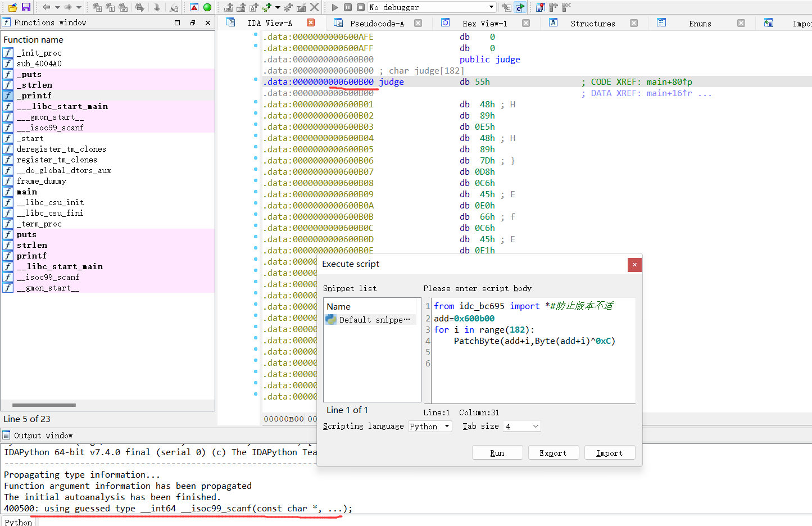Open the No debugger selection dropdown
This screenshot has height=526, width=812.
(432, 7)
